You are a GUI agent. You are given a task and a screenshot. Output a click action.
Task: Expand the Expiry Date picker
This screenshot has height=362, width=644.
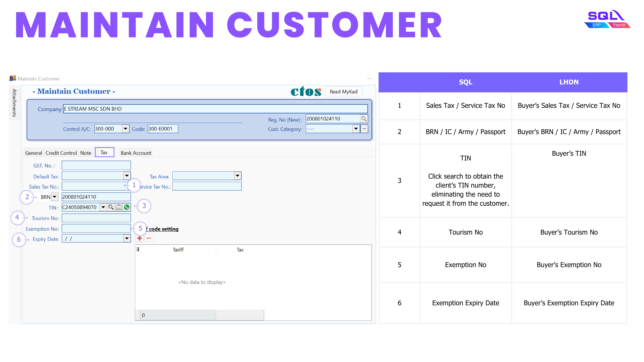127,239
